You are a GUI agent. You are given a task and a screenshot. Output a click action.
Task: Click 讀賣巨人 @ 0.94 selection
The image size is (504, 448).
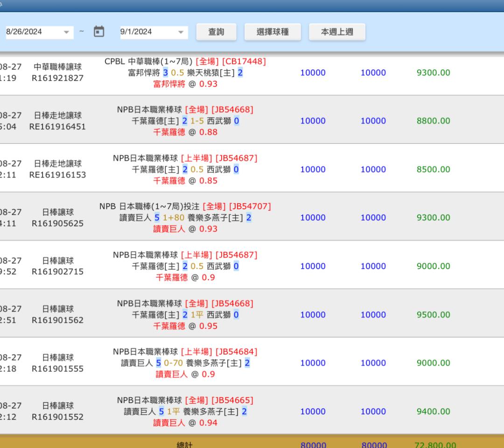(x=185, y=423)
